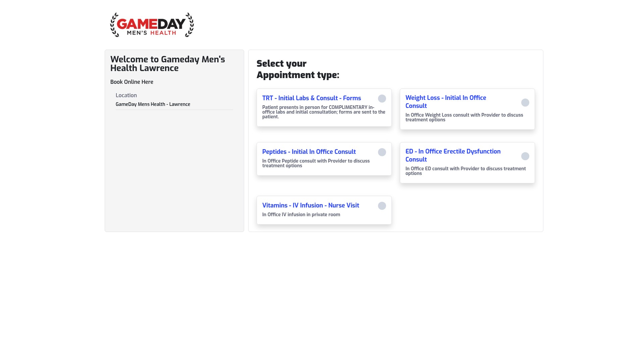The height and width of the screenshot is (362, 644).
Task: Open Vitamins - IV Infusion - Nurse Visit
Action: click(311, 205)
